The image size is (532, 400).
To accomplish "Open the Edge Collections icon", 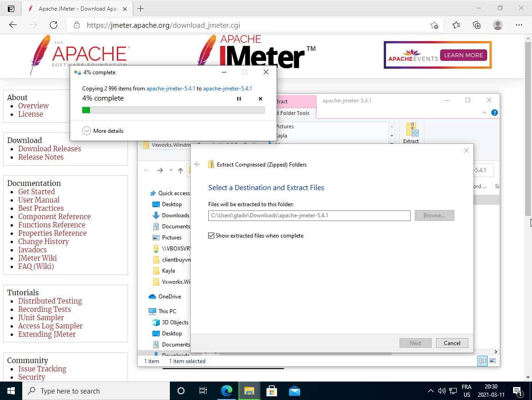I will click(x=477, y=25).
